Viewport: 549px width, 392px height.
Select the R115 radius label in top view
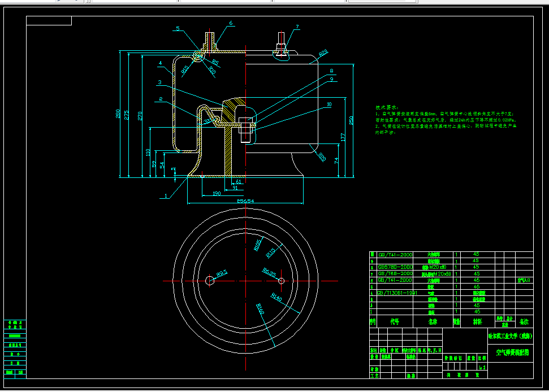pyautogui.click(x=271, y=252)
